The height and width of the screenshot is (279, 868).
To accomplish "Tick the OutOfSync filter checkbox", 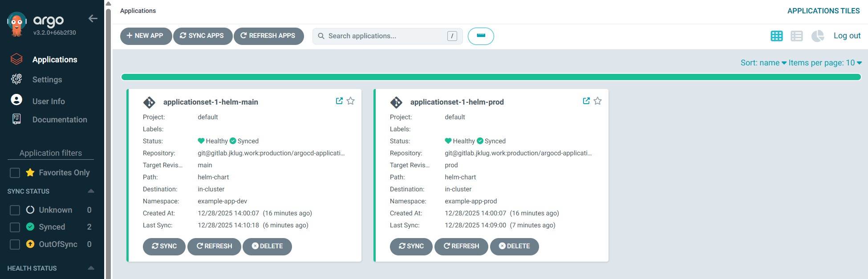I will [x=15, y=245].
